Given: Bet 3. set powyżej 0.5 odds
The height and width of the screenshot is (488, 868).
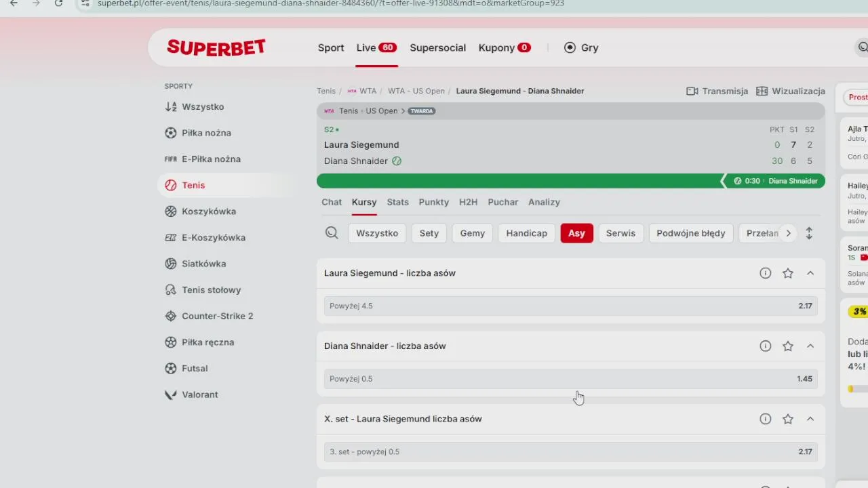Looking at the screenshot, I should [571, 451].
